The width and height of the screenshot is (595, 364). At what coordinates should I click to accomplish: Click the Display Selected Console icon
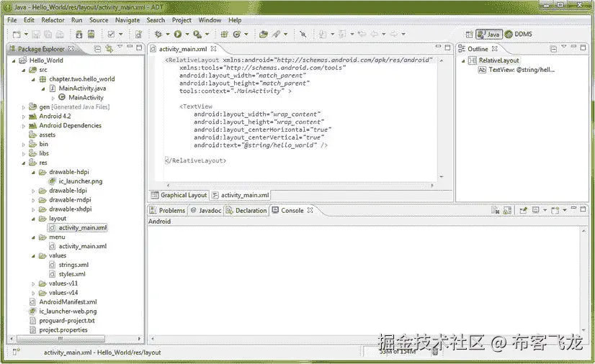point(536,210)
